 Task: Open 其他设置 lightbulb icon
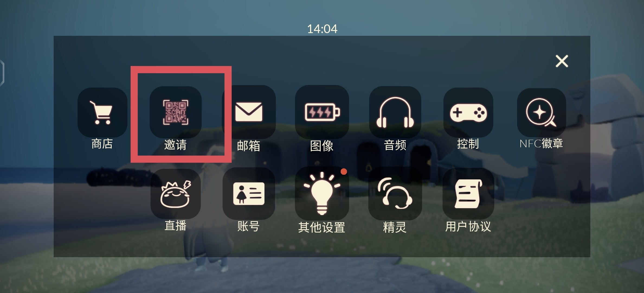click(322, 193)
